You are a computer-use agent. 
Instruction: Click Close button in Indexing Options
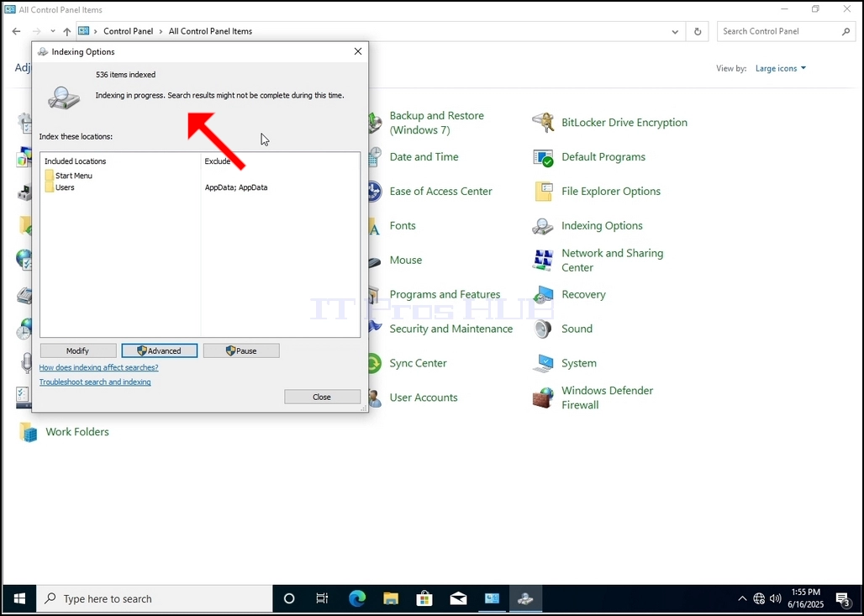tap(323, 397)
